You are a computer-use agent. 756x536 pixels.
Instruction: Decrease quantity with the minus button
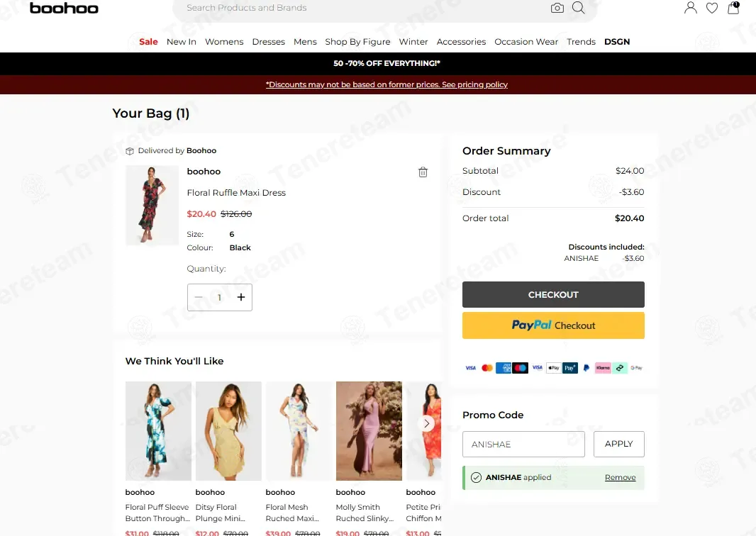(199, 297)
